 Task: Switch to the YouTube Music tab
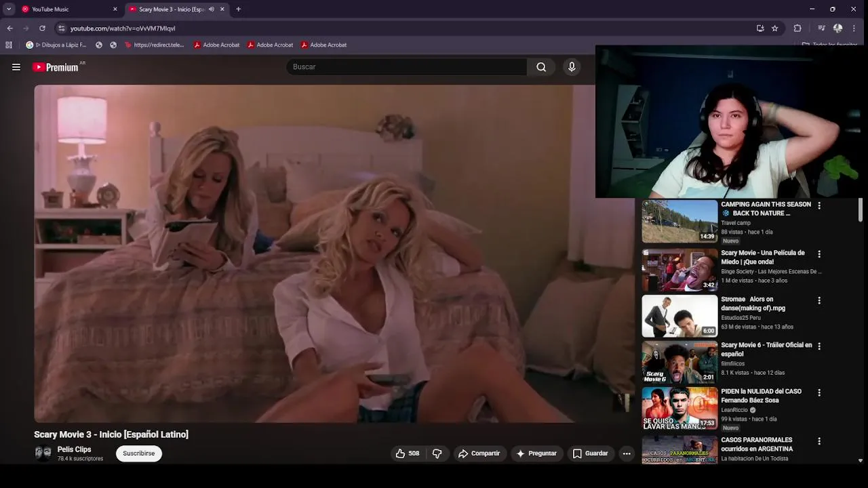pos(68,9)
